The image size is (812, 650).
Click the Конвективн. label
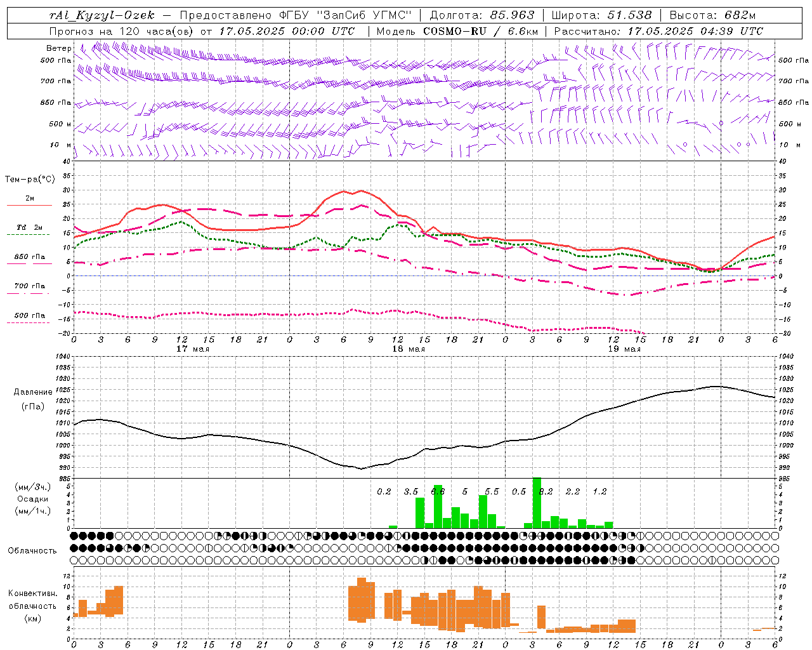click(33, 594)
